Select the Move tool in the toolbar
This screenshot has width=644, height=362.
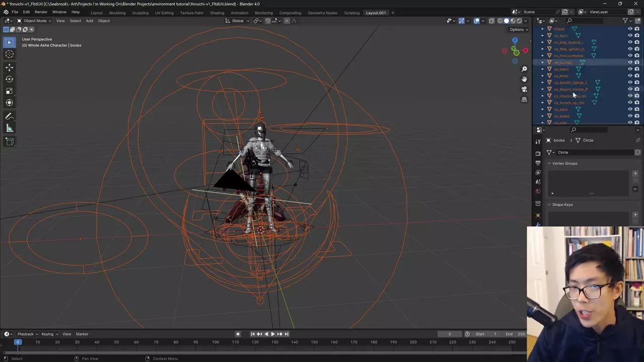9,67
